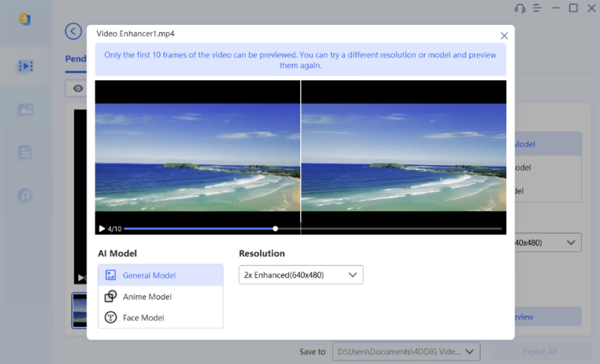
Task: Click the Export All button
Action: coord(540,352)
